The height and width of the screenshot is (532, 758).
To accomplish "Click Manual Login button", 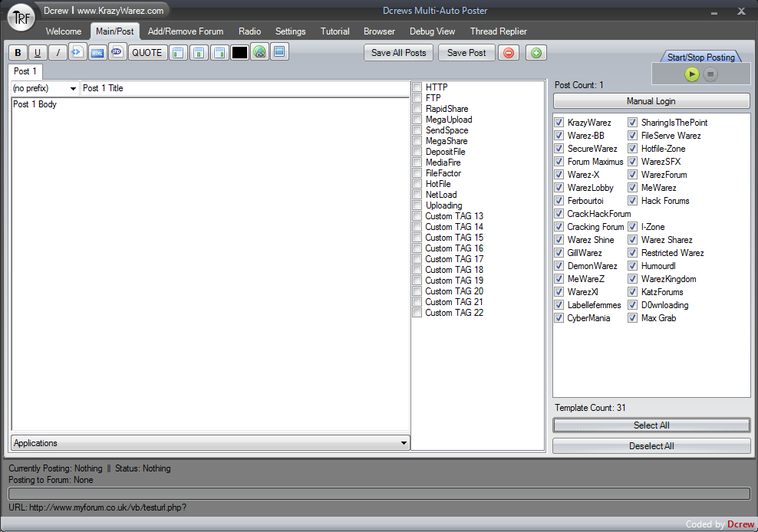I will click(x=651, y=101).
